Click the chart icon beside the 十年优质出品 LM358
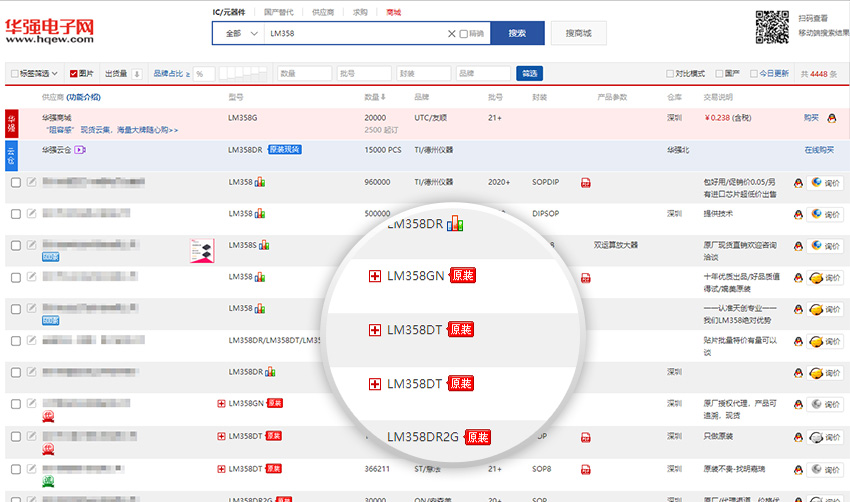The width and height of the screenshot is (850, 502). point(260,277)
